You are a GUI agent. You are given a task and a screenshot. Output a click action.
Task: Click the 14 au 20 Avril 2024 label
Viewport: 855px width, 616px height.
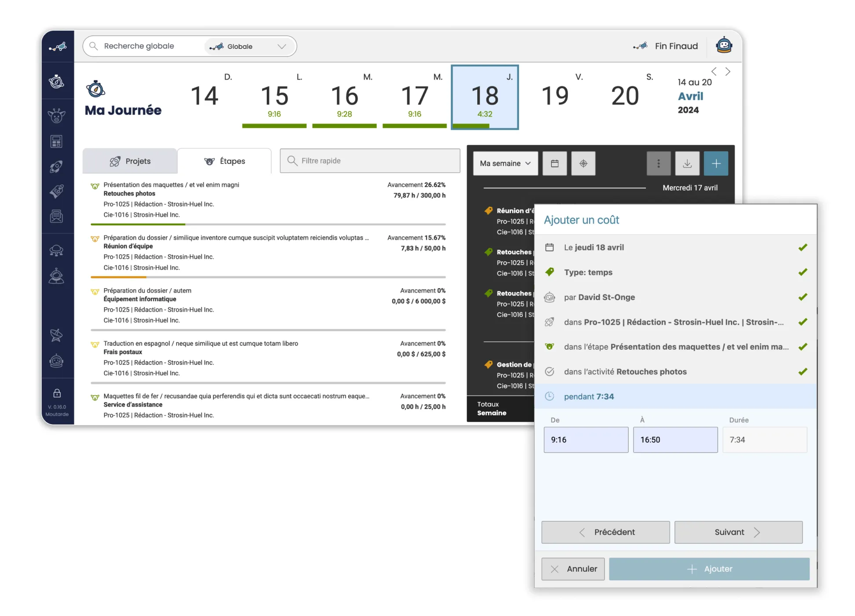[x=695, y=96]
